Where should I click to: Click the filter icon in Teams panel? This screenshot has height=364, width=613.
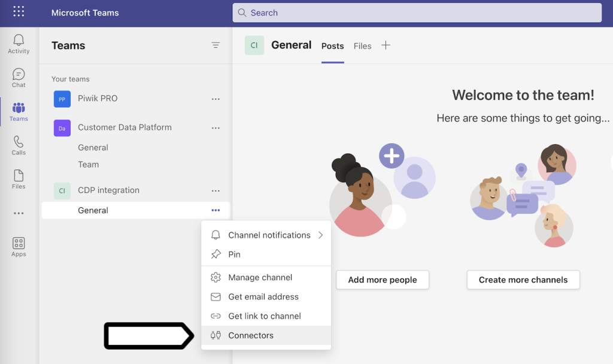(216, 45)
